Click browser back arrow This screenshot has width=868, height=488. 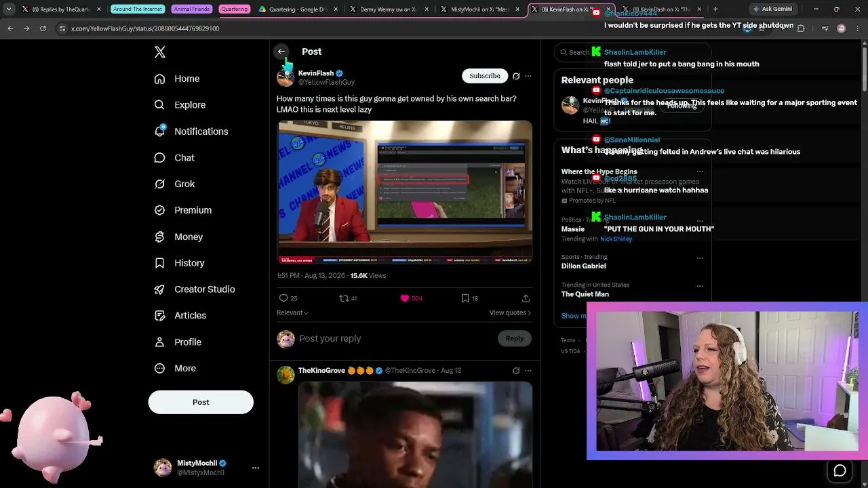coord(10,28)
